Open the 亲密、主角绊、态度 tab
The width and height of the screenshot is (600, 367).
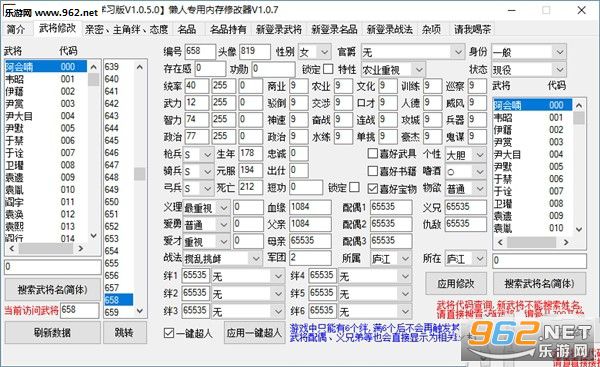coord(127,29)
